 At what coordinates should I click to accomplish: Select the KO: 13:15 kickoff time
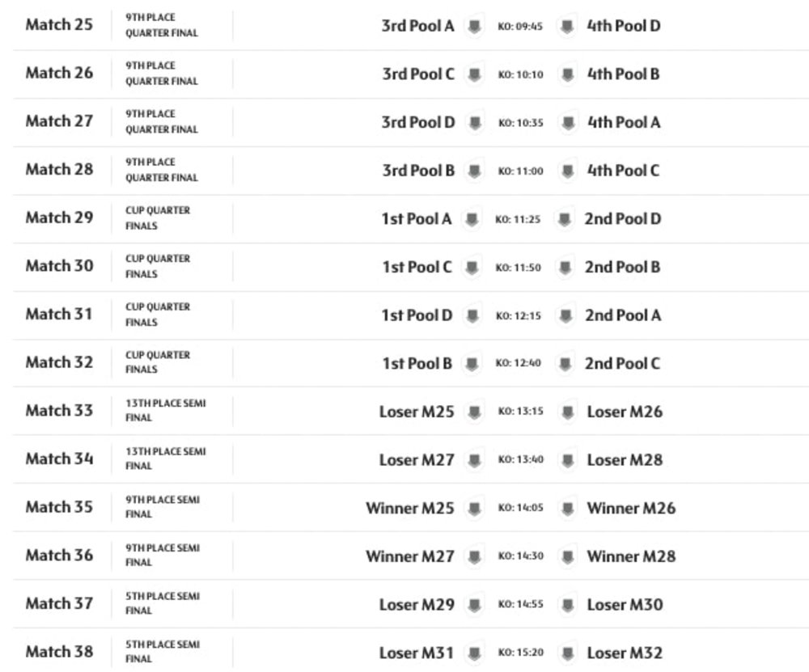(x=521, y=412)
